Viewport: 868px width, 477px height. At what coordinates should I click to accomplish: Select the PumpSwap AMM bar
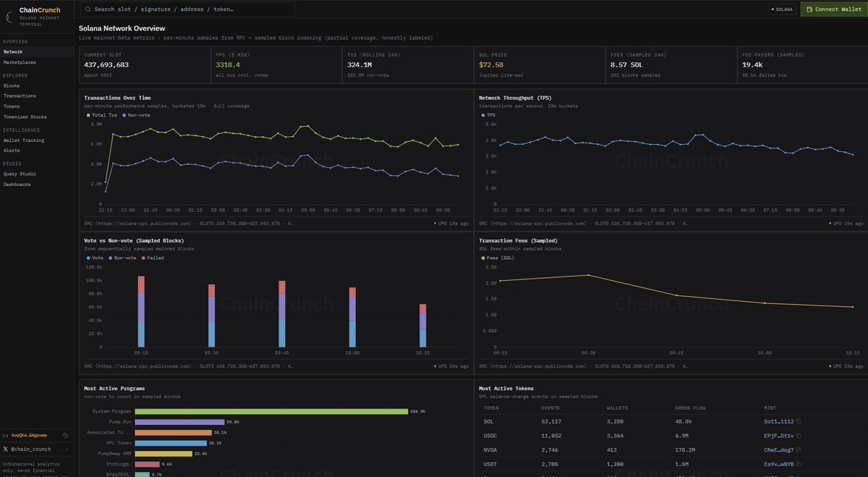pyautogui.click(x=163, y=453)
